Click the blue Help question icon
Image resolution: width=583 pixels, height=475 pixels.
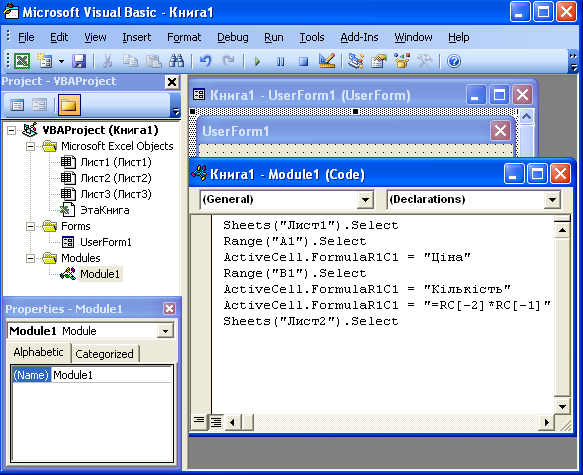pyautogui.click(x=454, y=61)
